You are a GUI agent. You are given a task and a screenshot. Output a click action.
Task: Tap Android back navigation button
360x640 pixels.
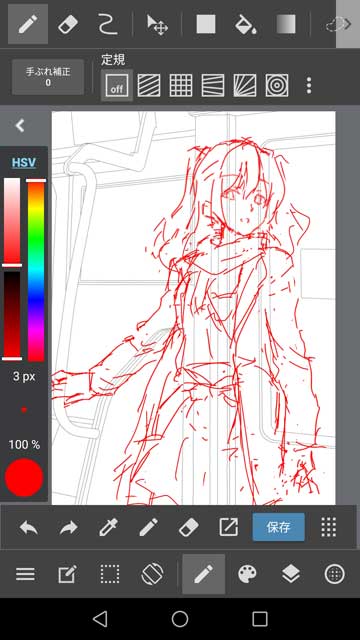100,619
